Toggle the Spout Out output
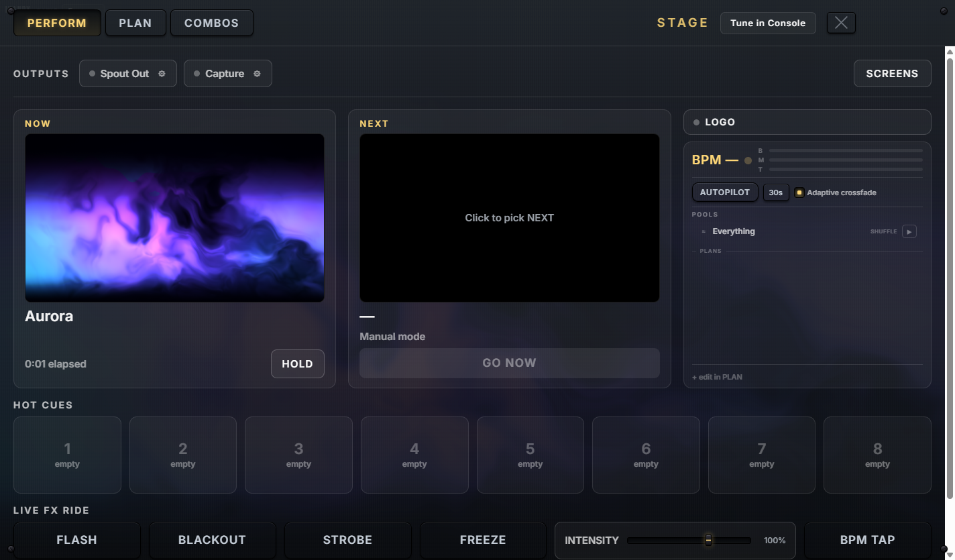 tap(127, 74)
